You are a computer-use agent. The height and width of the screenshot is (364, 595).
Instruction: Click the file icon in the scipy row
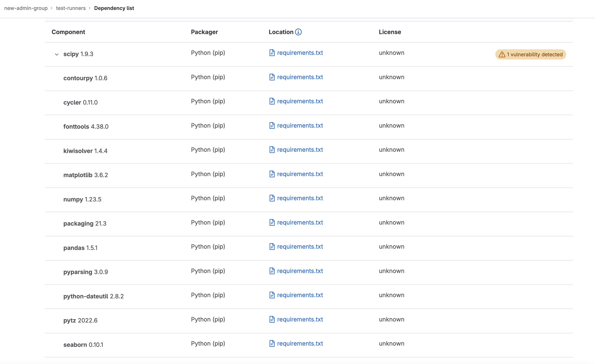[272, 53]
